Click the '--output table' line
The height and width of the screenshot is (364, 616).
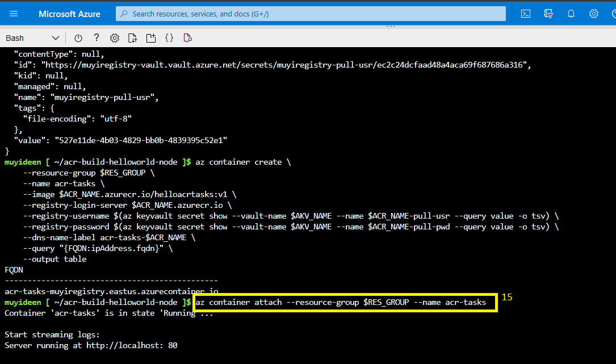coord(55,259)
